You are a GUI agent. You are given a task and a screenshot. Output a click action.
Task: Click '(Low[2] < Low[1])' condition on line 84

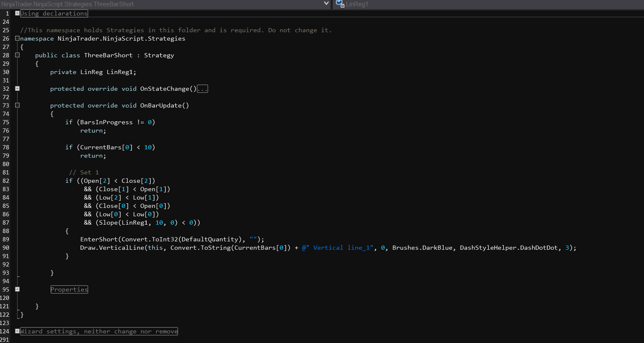pyautogui.click(x=127, y=197)
